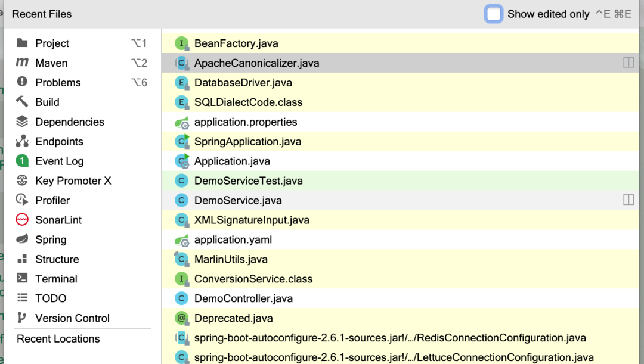
Task: Open ApacheCanonicalizer.java
Action: point(401,63)
